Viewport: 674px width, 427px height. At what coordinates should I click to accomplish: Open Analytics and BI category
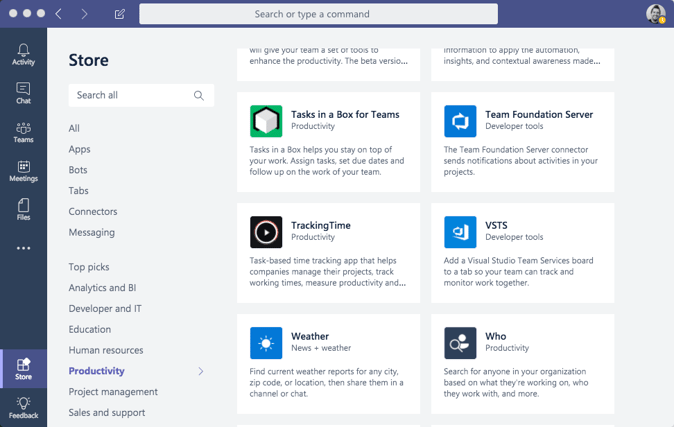click(x=102, y=288)
